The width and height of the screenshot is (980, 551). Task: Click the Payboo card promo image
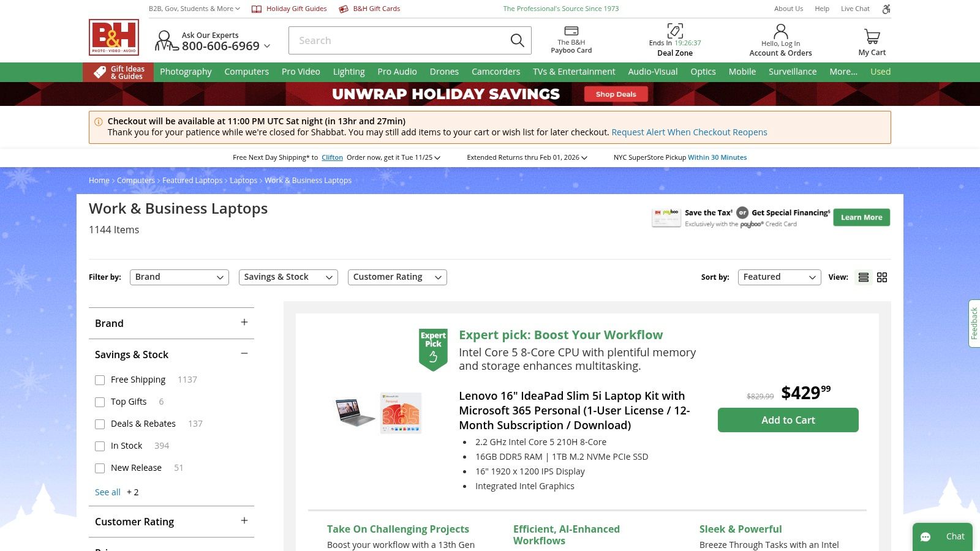(x=666, y=217)
